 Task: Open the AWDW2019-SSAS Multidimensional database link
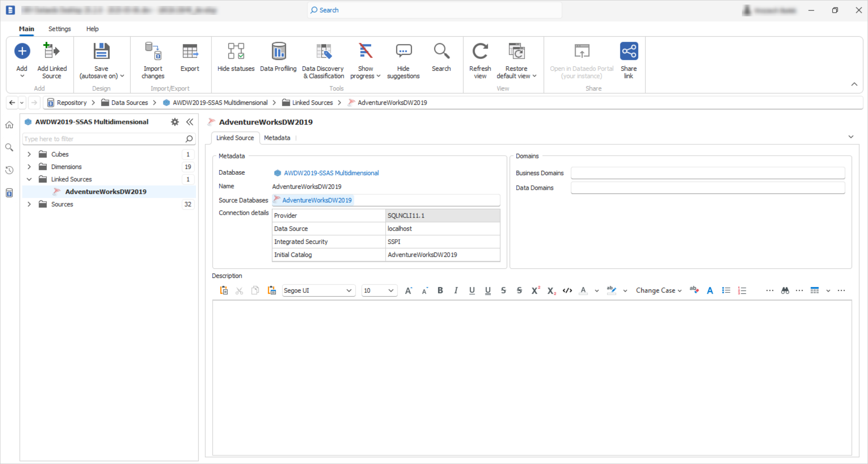tap(331, 173)
